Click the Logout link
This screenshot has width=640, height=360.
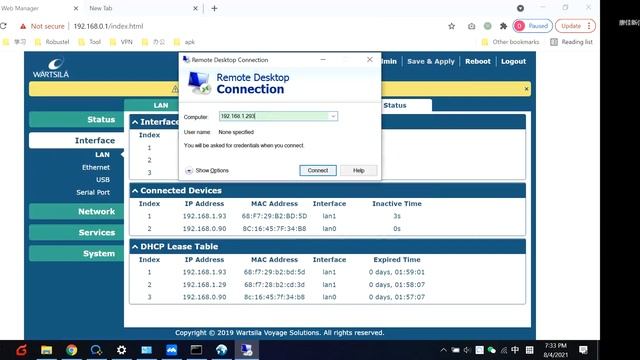coord(513,61)
